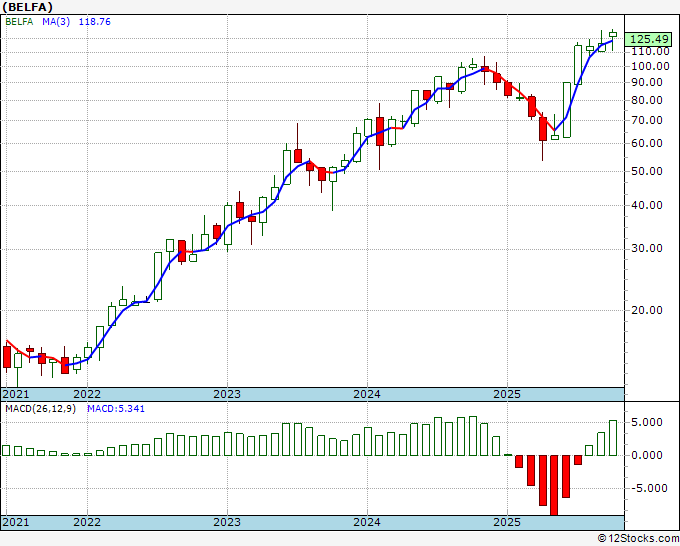Click the MACD:5.341 value label
This screenshot has width=680, height=546.
pos(116,409)
